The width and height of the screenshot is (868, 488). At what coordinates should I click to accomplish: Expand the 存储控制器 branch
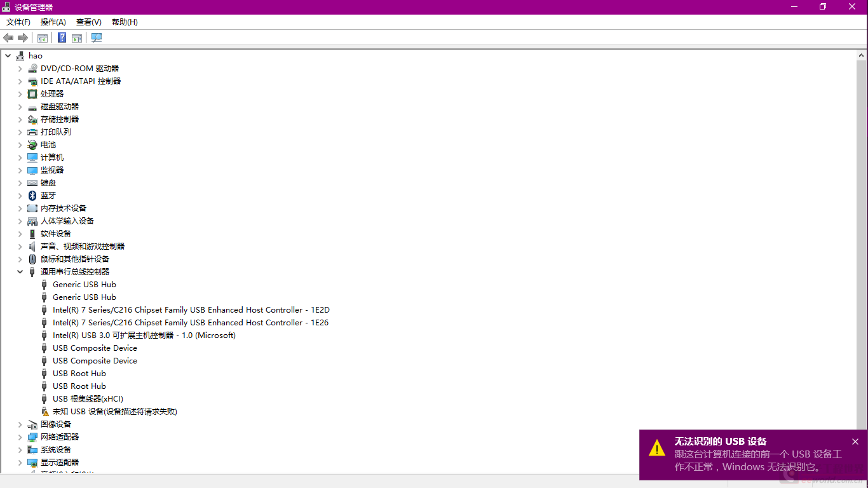tap(20, 119)
